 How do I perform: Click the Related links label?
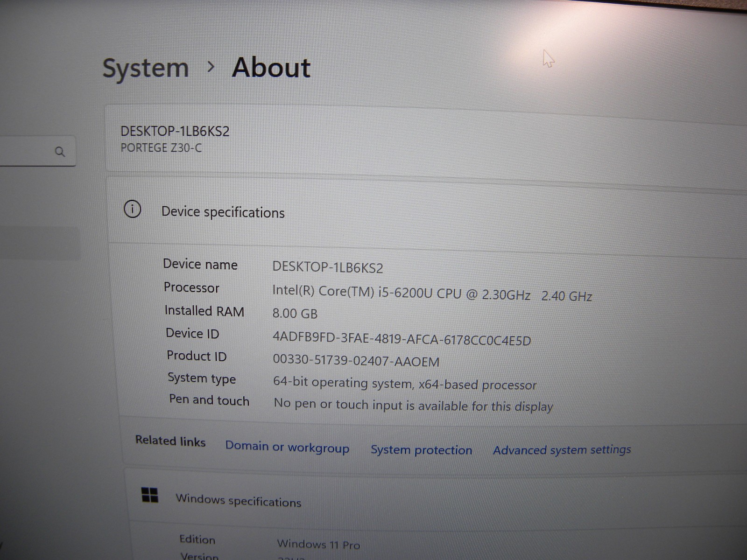coord(170,441)
